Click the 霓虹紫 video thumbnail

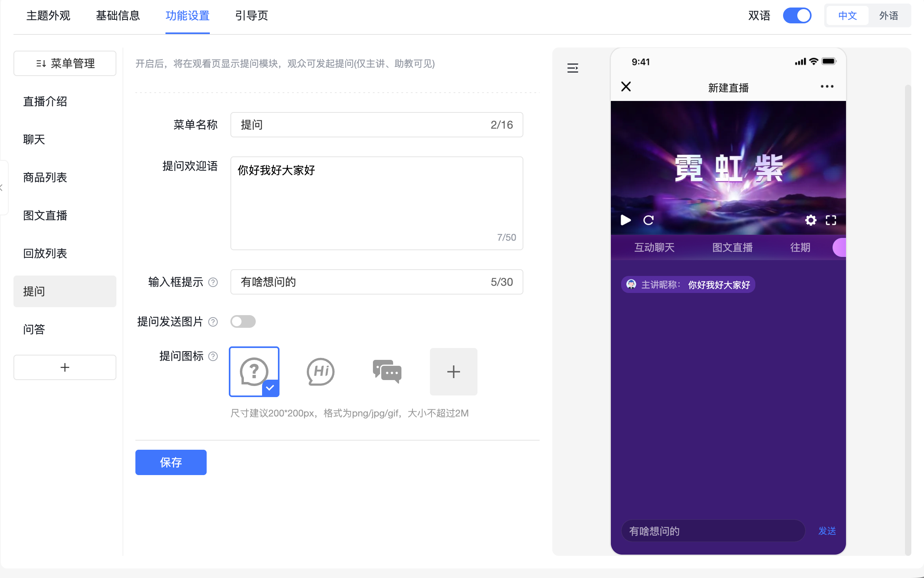pos(728,168)
